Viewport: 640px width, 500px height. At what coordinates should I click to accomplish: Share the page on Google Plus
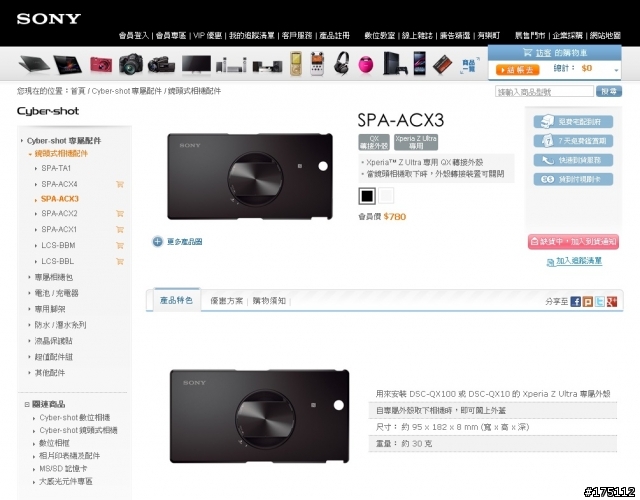(612, 302)
